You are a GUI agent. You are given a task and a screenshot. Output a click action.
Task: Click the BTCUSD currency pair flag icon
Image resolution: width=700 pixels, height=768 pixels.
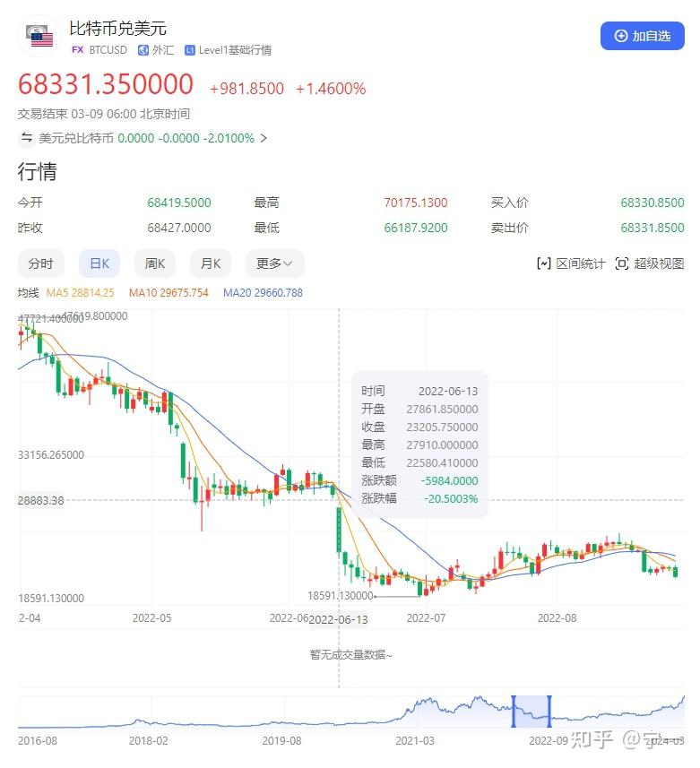(39, 36)
